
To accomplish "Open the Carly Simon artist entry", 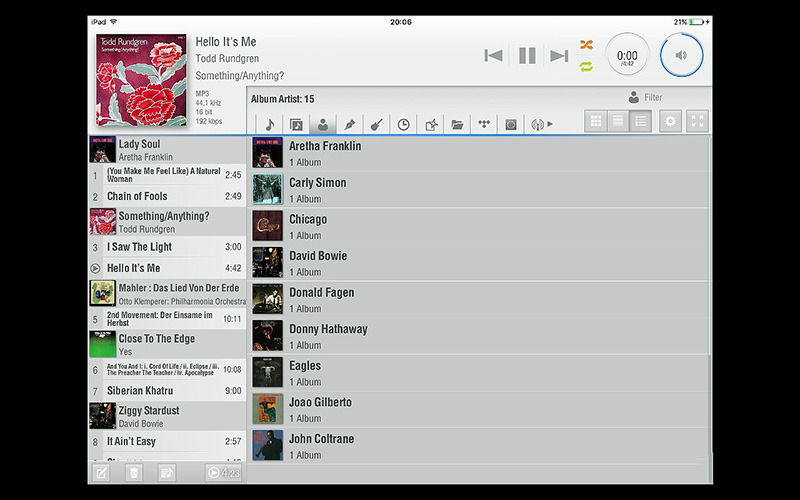I will pyautogui.click(x=479, y=190).
